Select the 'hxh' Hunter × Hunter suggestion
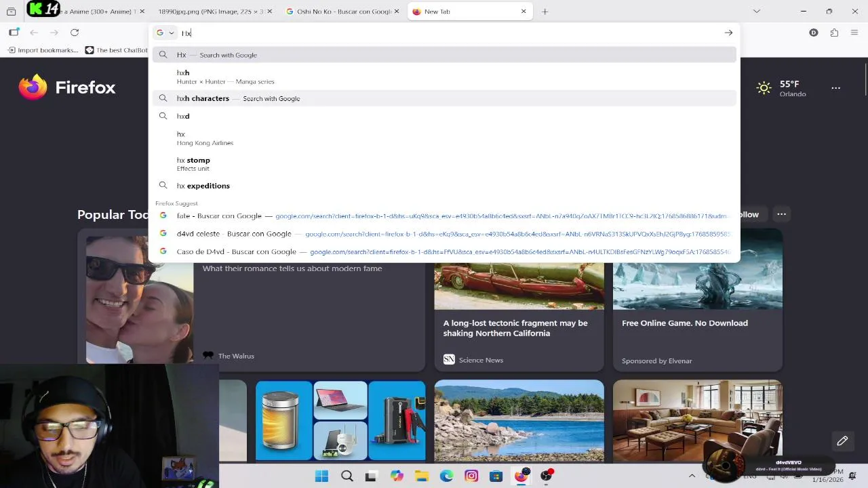 444,77
